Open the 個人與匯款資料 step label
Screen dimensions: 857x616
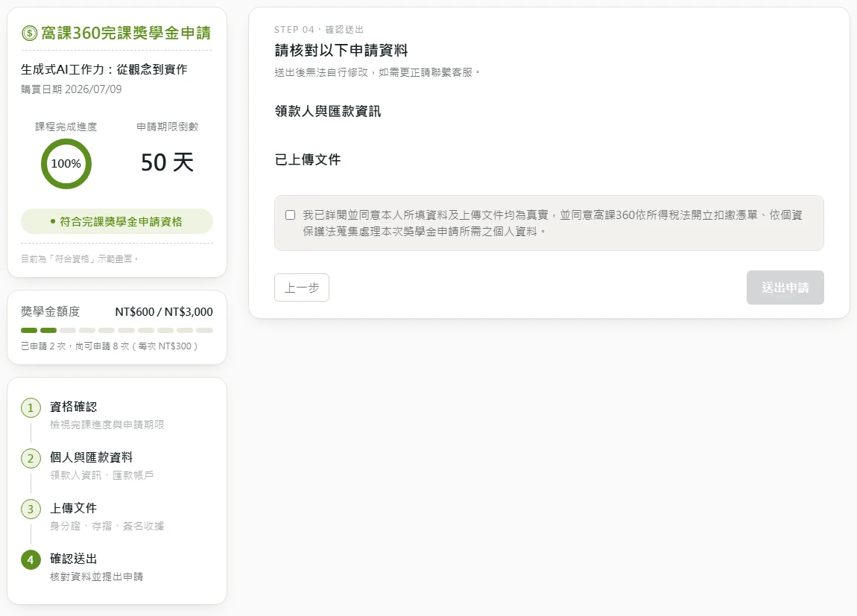[x=91, y=457]
